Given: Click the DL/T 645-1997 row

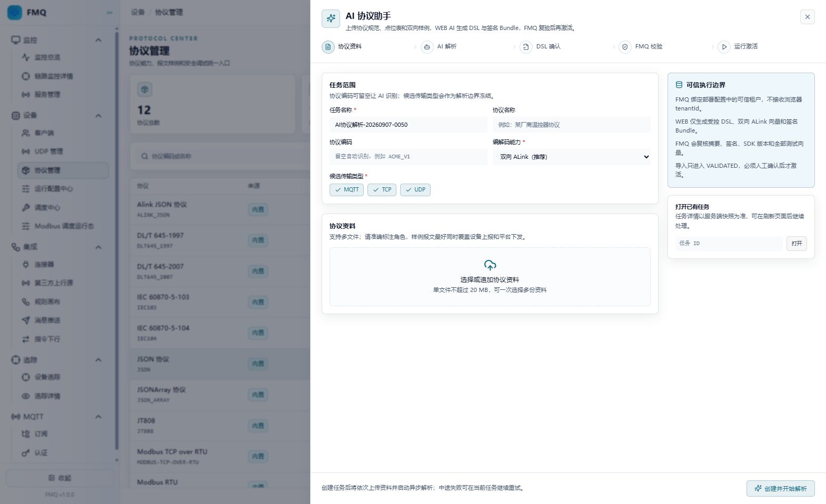Looking at the screenshot, I should [x=220, y=240].
